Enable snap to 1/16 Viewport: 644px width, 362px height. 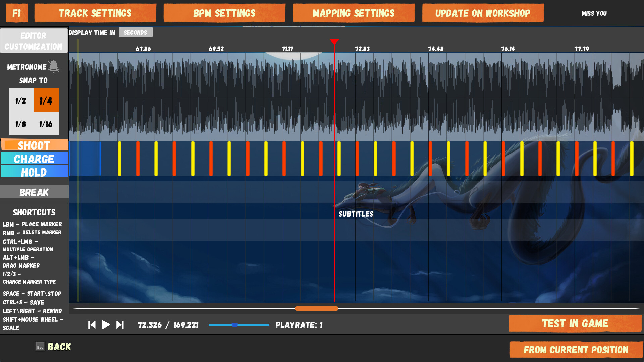point(46,124)
